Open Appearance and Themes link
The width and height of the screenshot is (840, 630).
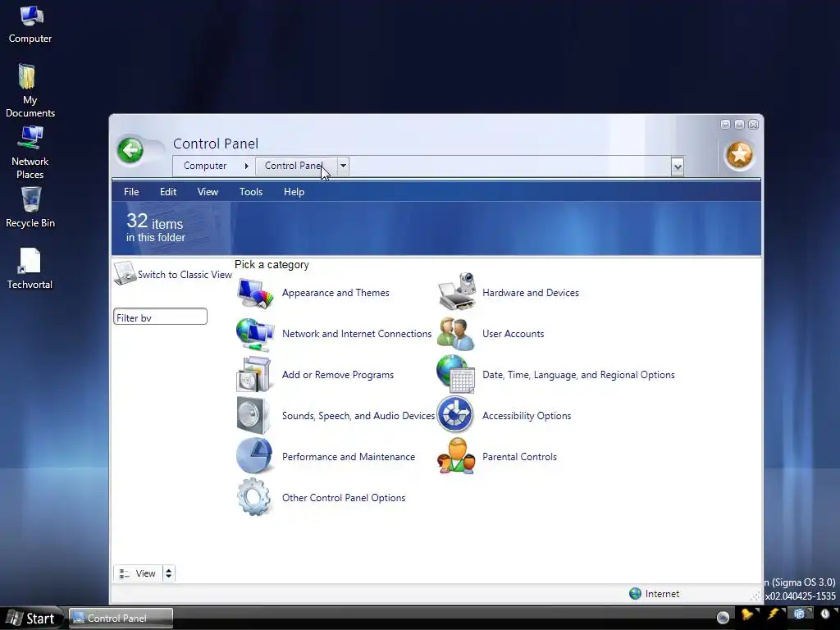click(x=336, y=293)
